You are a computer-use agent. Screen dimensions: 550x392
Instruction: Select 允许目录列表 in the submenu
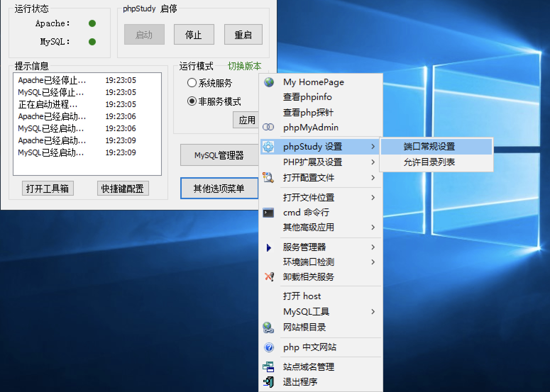point(436,162)
